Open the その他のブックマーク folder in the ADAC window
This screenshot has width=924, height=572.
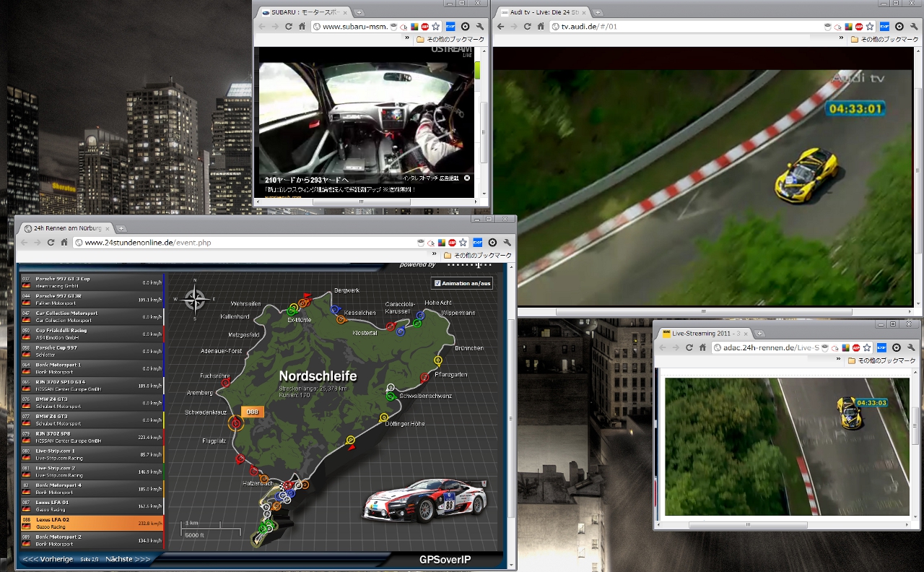[x=882, y=360]
